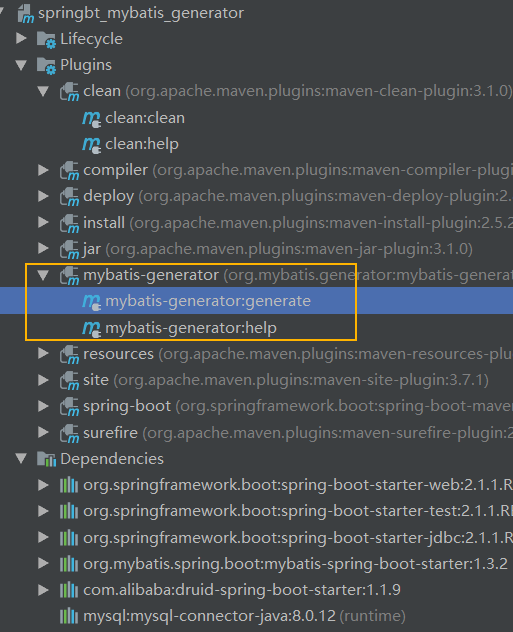The height and width of the screenshot is (632, 513).
Task: Select org.mybatis.spring.boot:mybatis-spring-boot-starter:1.3.2 text
Action: tap(295, 564)
